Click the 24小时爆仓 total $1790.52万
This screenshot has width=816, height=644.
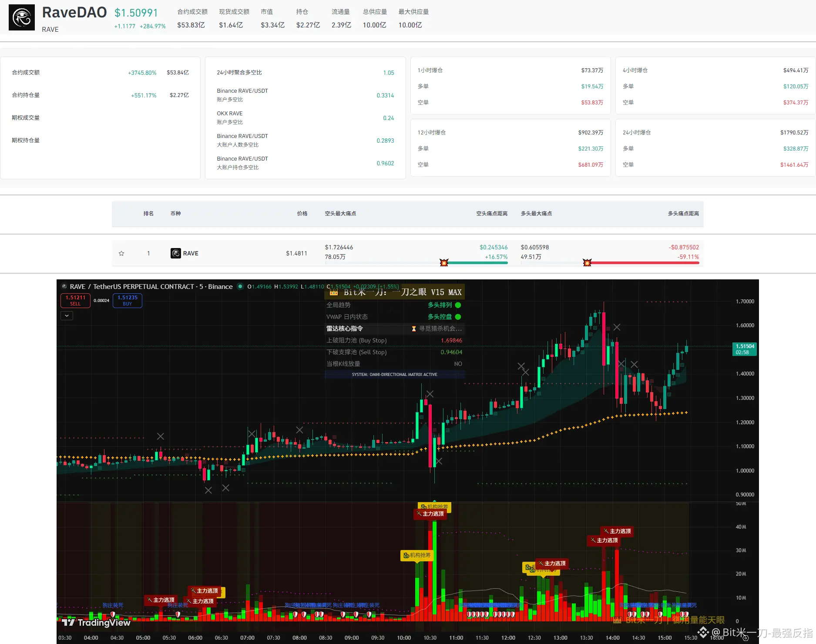click(794, 133)
